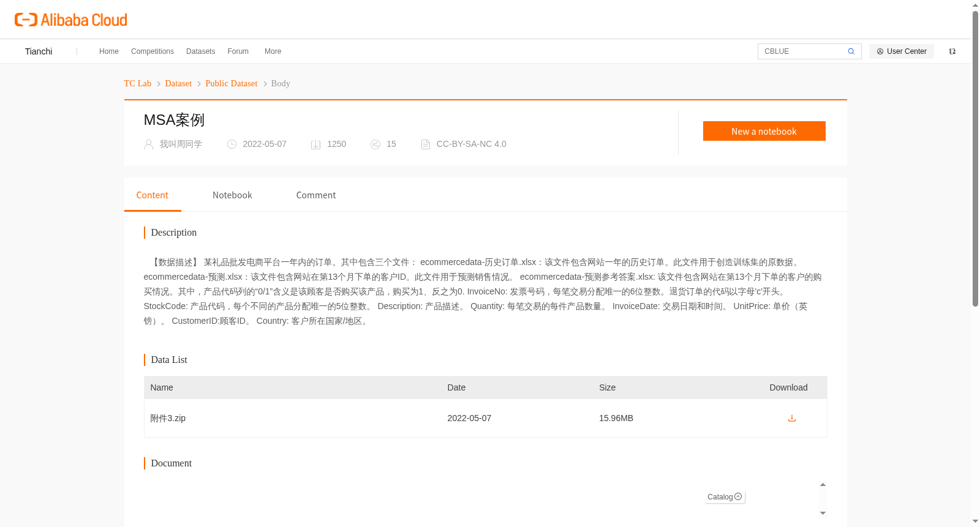The height and width of the screenshot is (527, 980).
Task: Toggle the Catalog expander in Document
Action: point(725,497)
